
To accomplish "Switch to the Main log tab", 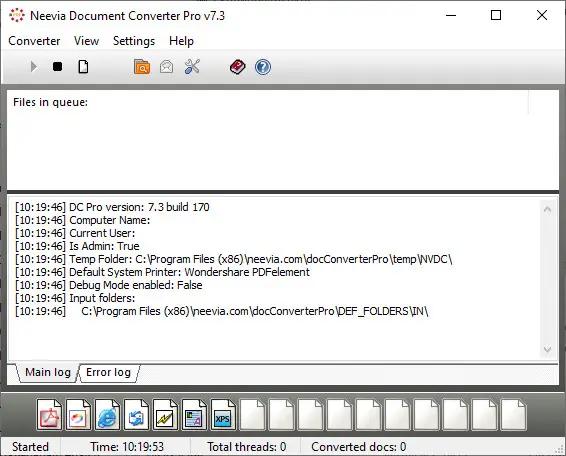I will (x=47, y=372).
